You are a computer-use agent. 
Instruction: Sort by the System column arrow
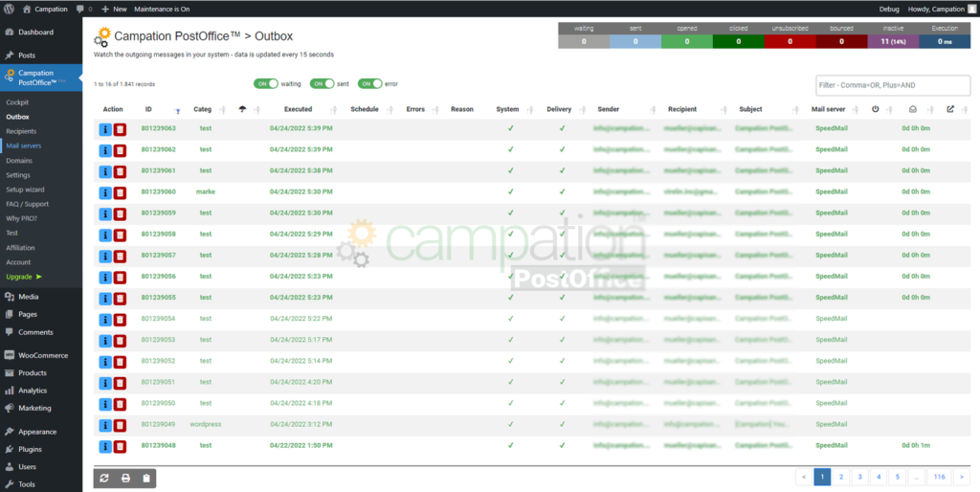529,110
